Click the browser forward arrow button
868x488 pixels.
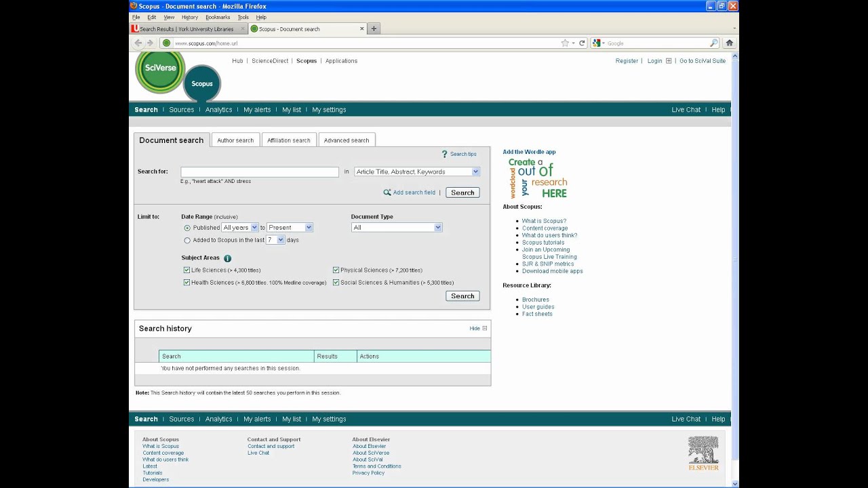click(151, 43)
